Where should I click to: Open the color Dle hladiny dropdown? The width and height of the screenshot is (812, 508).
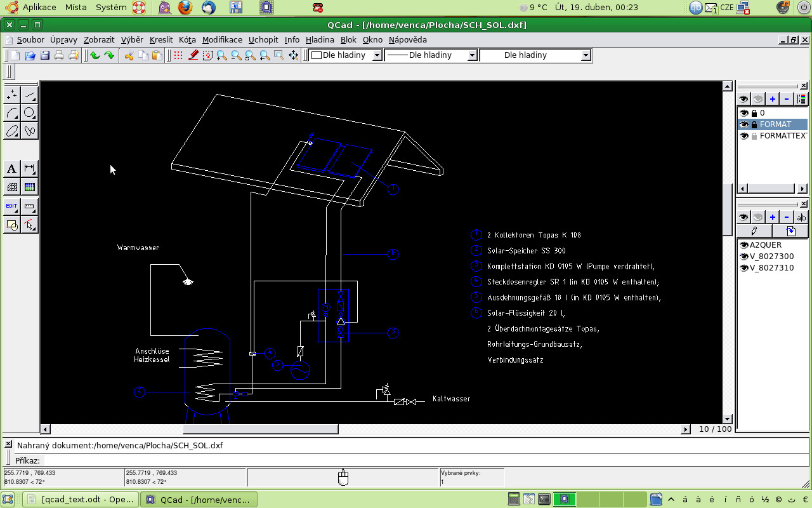(x=346, y=55)
